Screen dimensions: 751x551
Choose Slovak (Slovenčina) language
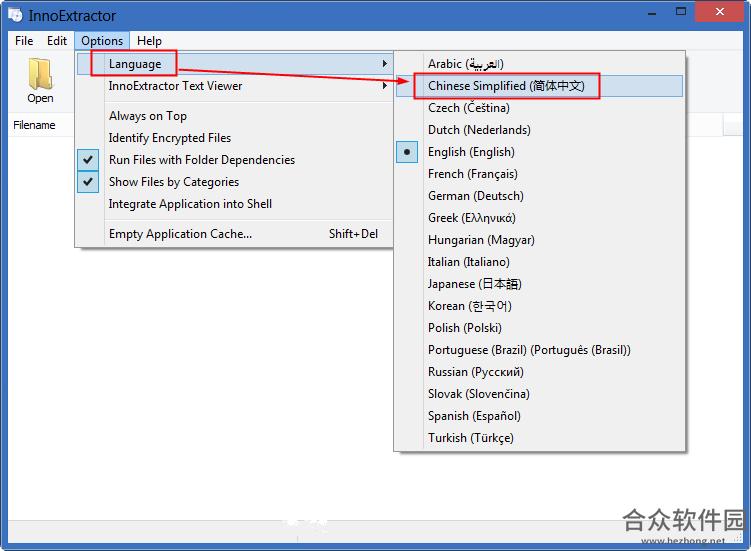point(539,394)
